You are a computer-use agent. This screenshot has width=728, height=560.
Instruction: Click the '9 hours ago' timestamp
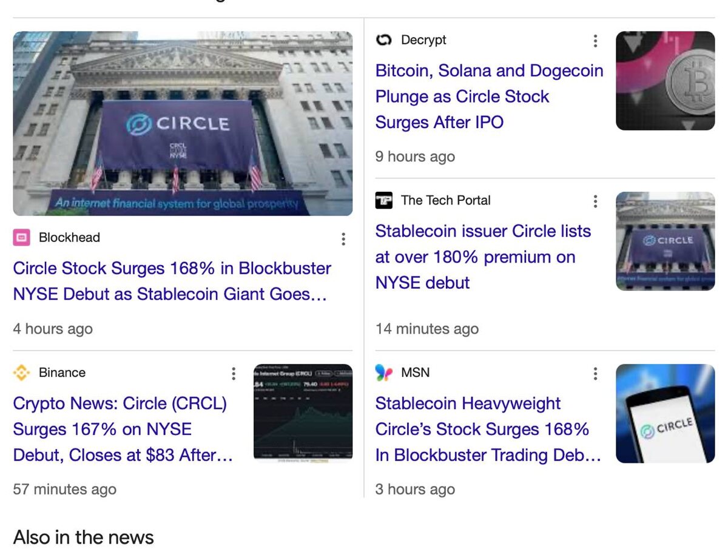(x=415, y=157)
